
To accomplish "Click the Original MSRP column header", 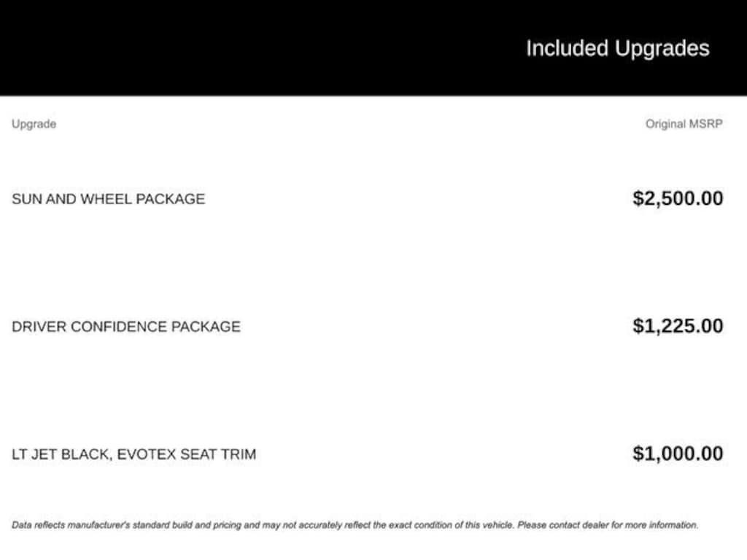I will click(x=684, y=124).
